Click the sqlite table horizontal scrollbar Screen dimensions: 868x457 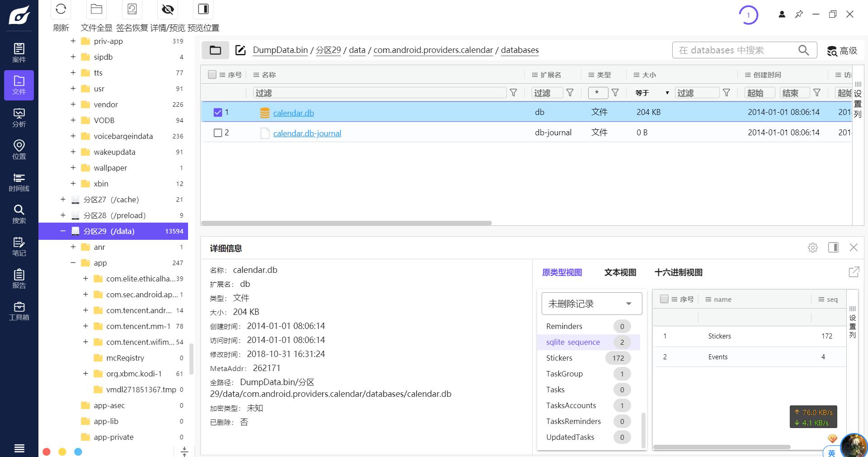click(722, 447)
